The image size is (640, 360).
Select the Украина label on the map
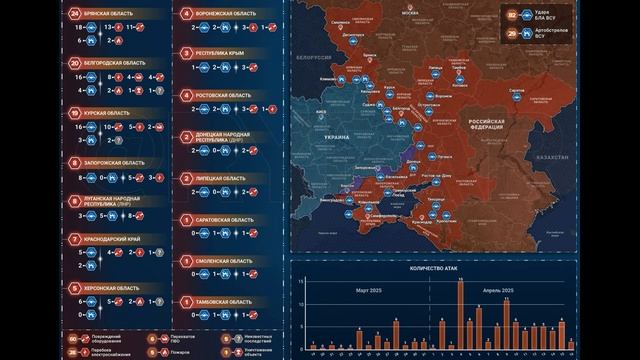(x=337, y=138)
